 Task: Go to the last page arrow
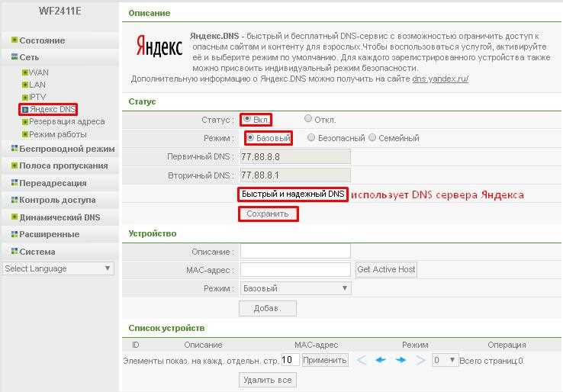coord(420,360)
